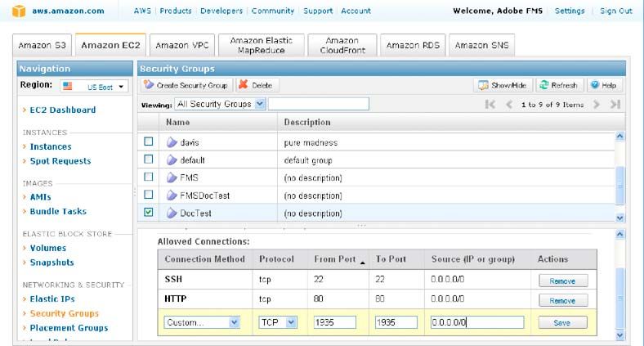Uncheck the DocTest group checkbox
644x346 pixels.
coord(148,212)
